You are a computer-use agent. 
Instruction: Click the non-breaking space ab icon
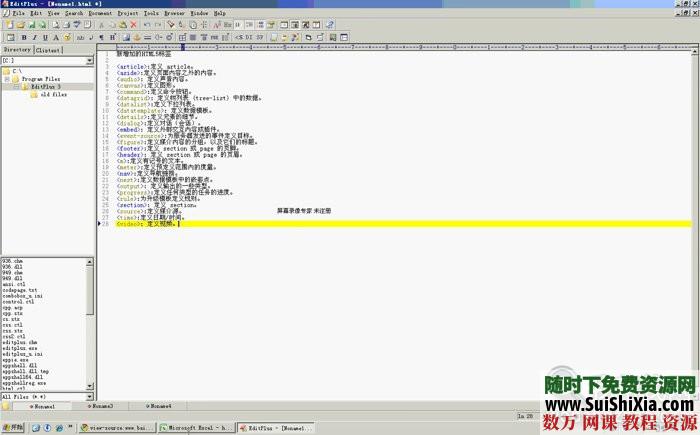pos(80,38)
